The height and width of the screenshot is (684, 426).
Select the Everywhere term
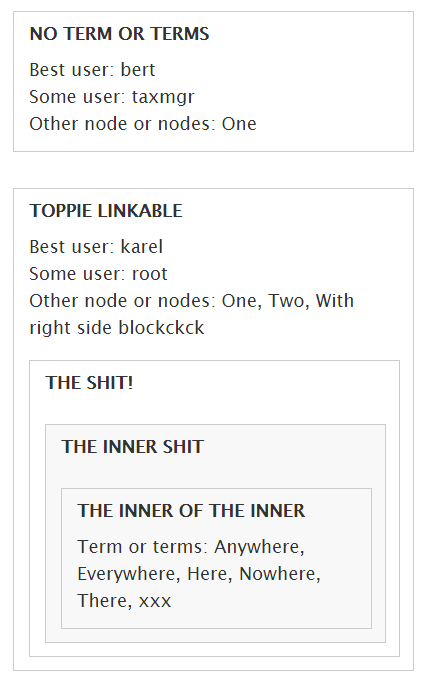click(x=126, y=574)
